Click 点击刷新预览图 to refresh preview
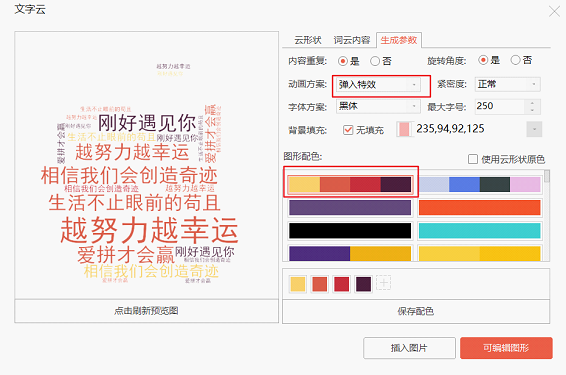This screenshot has height=375, width=566. (x=146, y=311)
